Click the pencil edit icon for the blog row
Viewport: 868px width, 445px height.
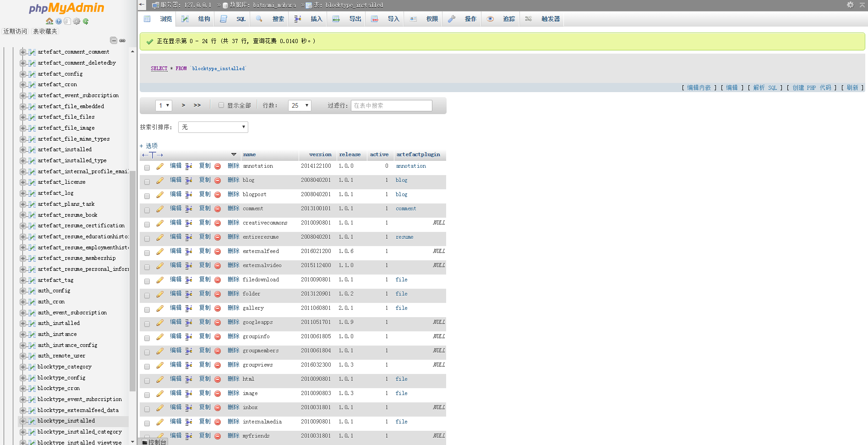(160, 181)
